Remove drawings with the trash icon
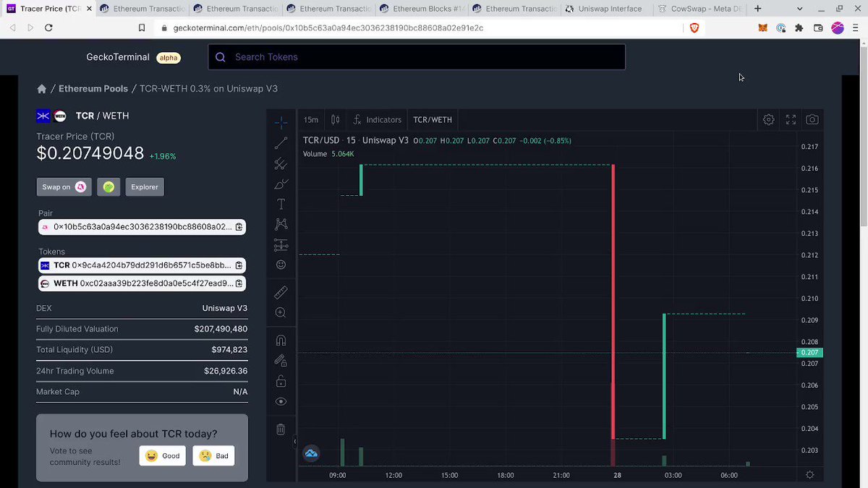The height and width of the screenshot is (488, 868). coord(281,429)
